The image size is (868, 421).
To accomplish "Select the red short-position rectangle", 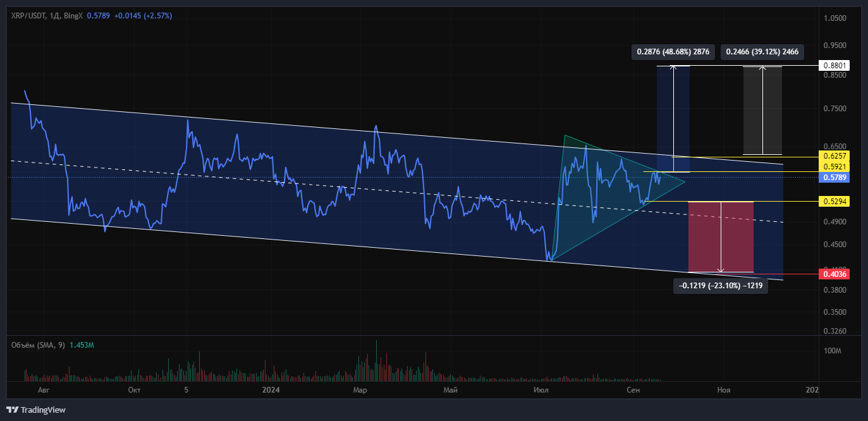I will click(x=721, y=237).
